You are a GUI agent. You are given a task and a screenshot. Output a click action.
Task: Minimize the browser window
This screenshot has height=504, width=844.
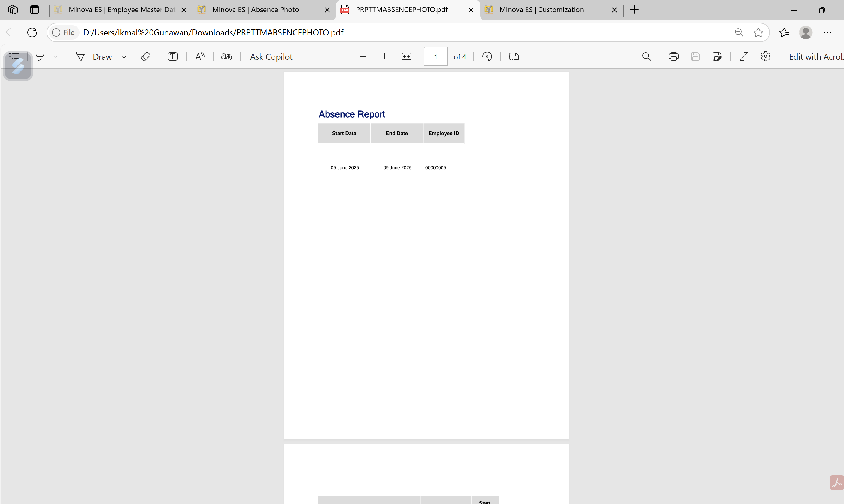[x=794, y=10]
